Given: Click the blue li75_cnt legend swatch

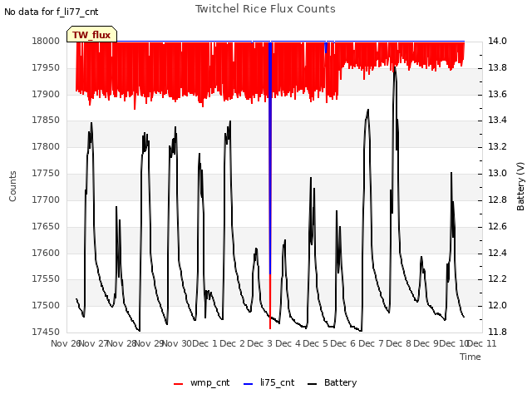Looking at the screenshot, I should 249,384.
